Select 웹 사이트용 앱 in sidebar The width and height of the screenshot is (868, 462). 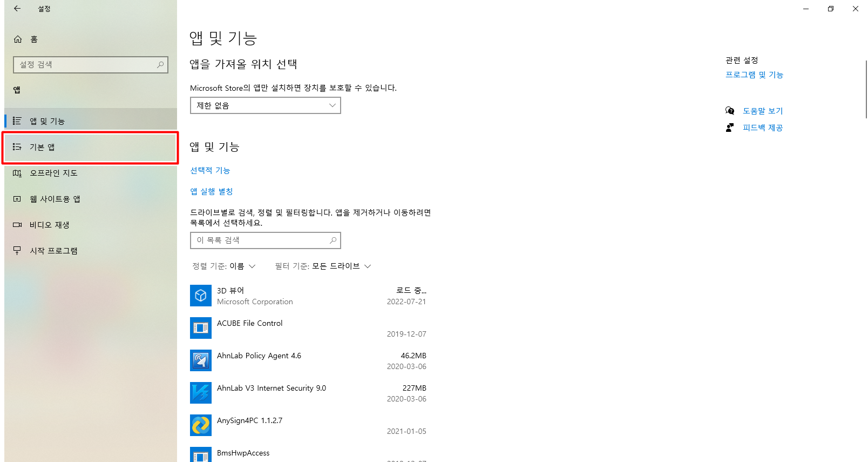(91, 199)
